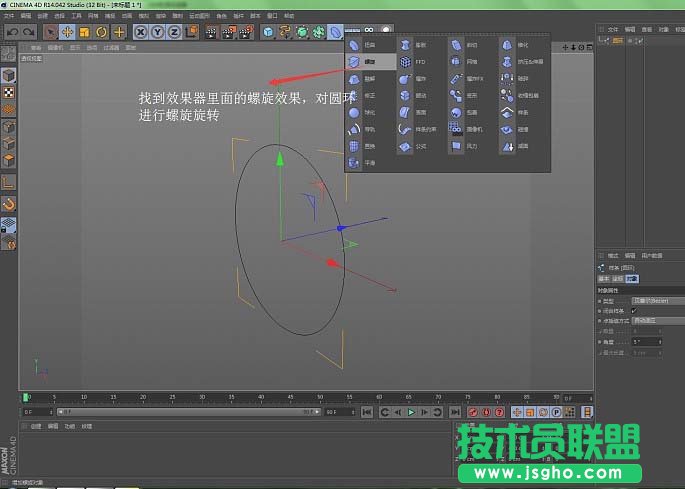This screenshot has width=685, height=489.
Task: Click the Redo arrow in the toolbar
Action: pos(29,32)
